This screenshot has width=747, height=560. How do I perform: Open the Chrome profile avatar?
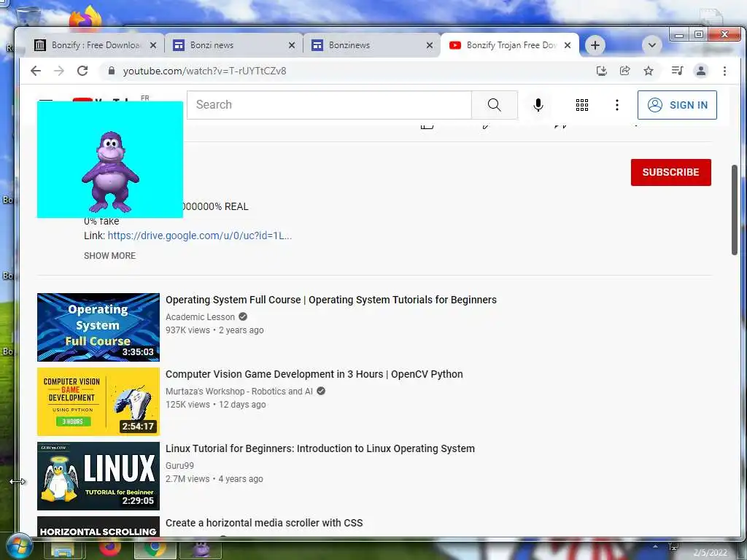(x=701, y=71)
